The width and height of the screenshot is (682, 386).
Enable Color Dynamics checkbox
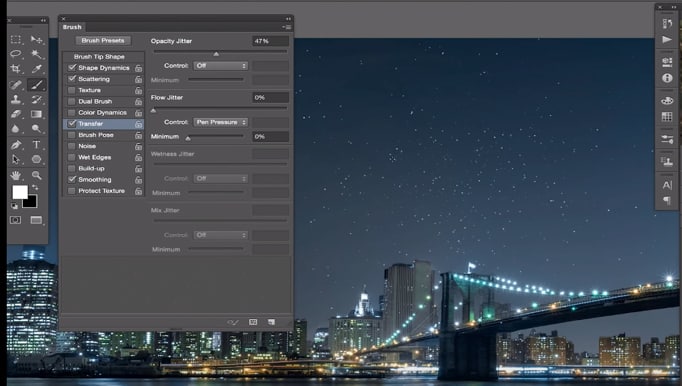point(72,113)
